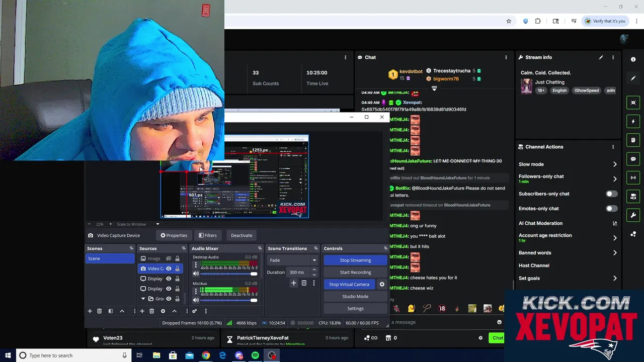This screenshot has height=362, width=644.
Task: Edit stream info with the pencil icon
Action: [601, 57]
